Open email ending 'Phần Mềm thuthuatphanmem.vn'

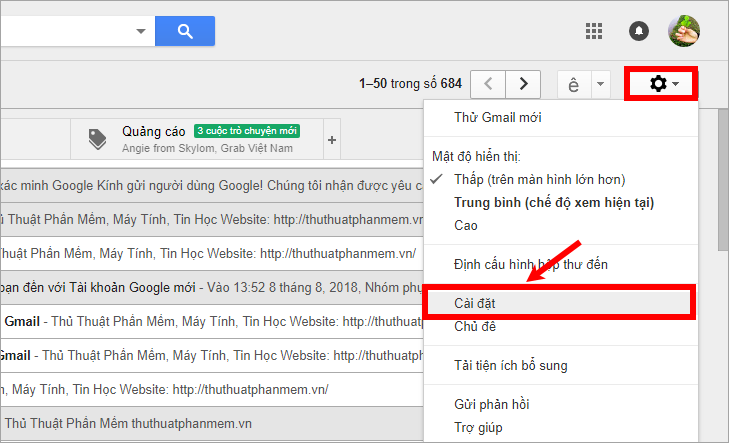coord(212,423)
